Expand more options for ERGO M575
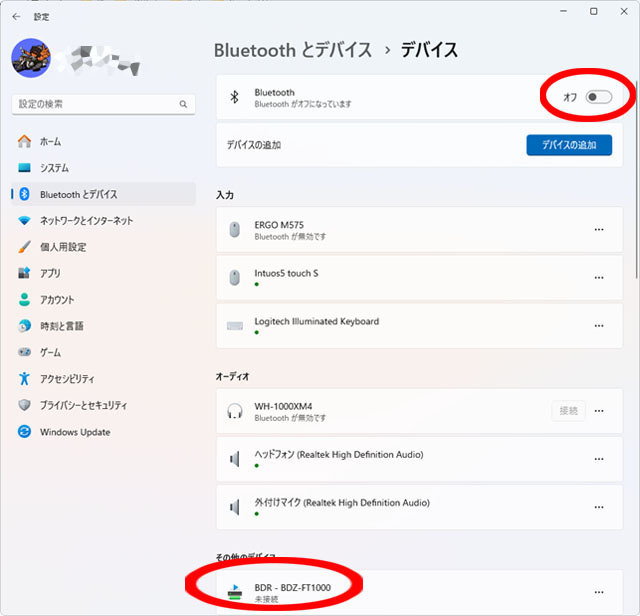 click(599, 229)
